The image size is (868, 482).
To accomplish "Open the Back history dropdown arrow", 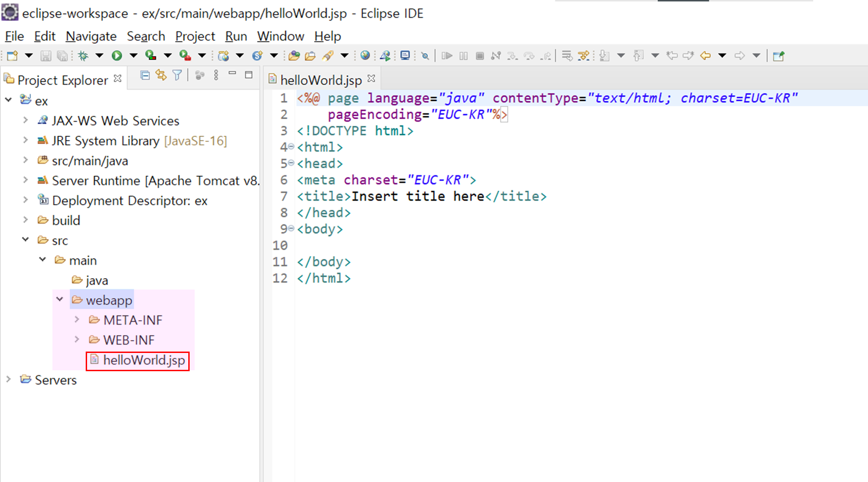I will pyautogui.click(x=722, y=56).
